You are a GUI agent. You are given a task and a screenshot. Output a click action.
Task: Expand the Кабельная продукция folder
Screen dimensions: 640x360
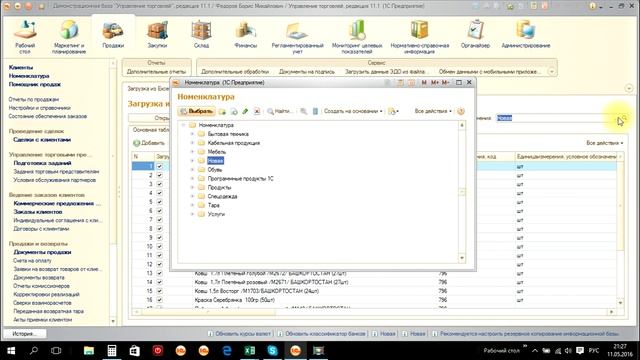pyautogui.click(x=192, y=143)
